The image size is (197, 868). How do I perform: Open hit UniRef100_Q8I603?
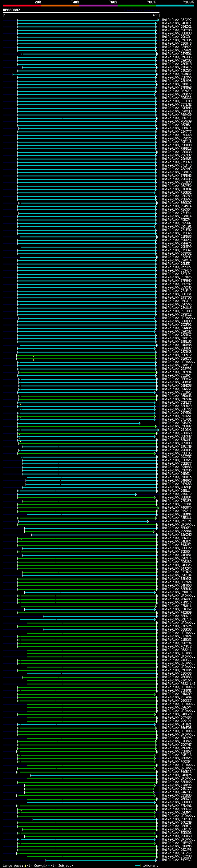pyautogui.click(x=176, y=430)
